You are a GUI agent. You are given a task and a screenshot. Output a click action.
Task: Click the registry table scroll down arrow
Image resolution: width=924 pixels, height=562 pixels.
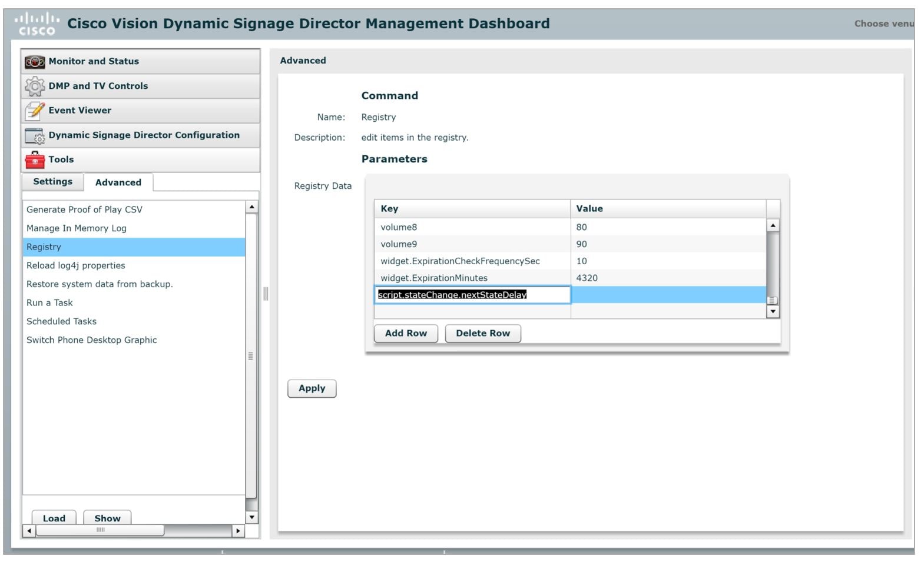coord(773,311)
